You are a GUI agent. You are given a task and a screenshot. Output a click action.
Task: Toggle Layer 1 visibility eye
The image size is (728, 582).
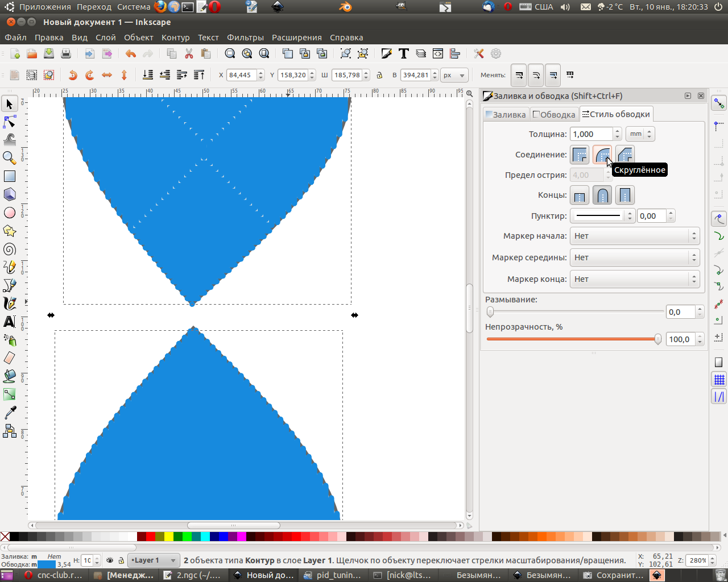point(110,560)
